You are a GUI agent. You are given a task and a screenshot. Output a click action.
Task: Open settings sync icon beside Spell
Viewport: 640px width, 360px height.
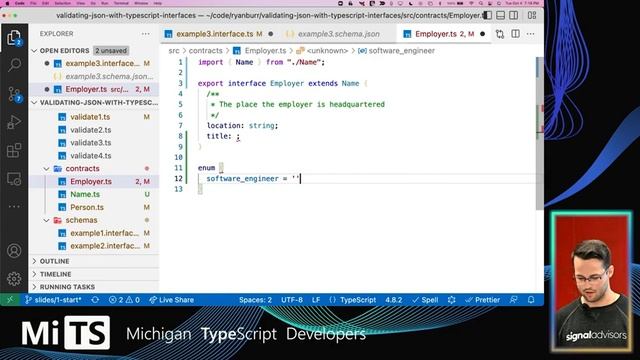coord(451,300)
